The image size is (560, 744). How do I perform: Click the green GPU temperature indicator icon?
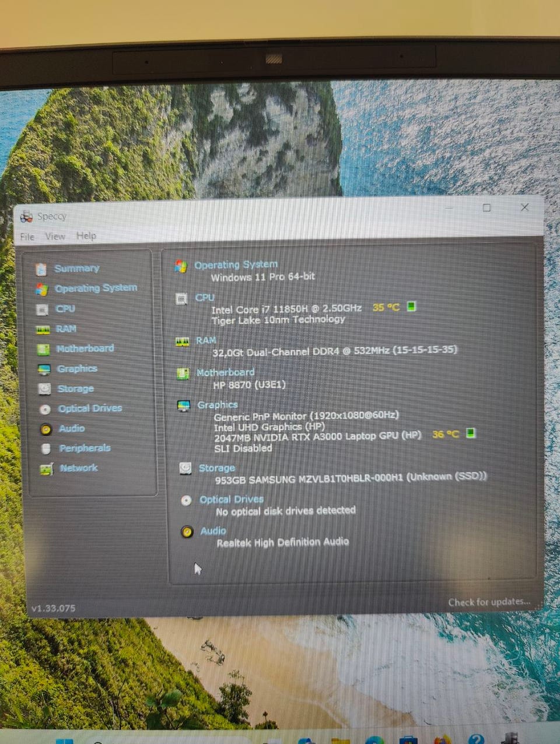coord(471,433)
